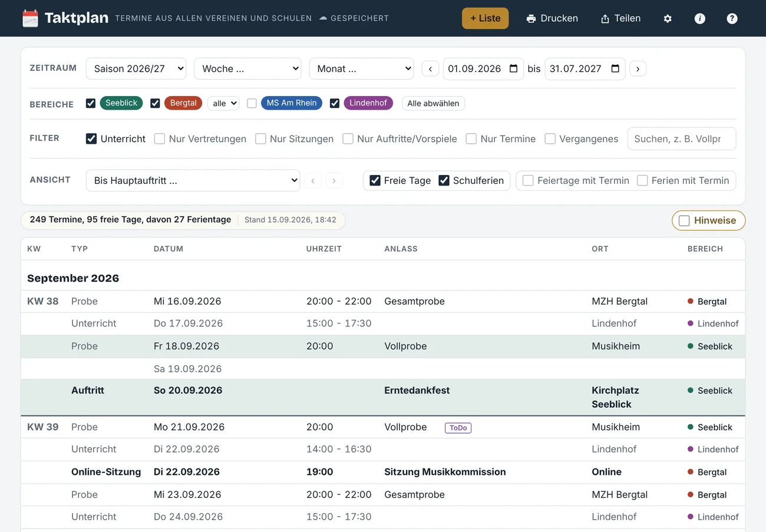Screen dimensions: 766x532
Task: Go to previous period with left arrow beside start date
Action: pyautogui.click(x=430, y=69)
